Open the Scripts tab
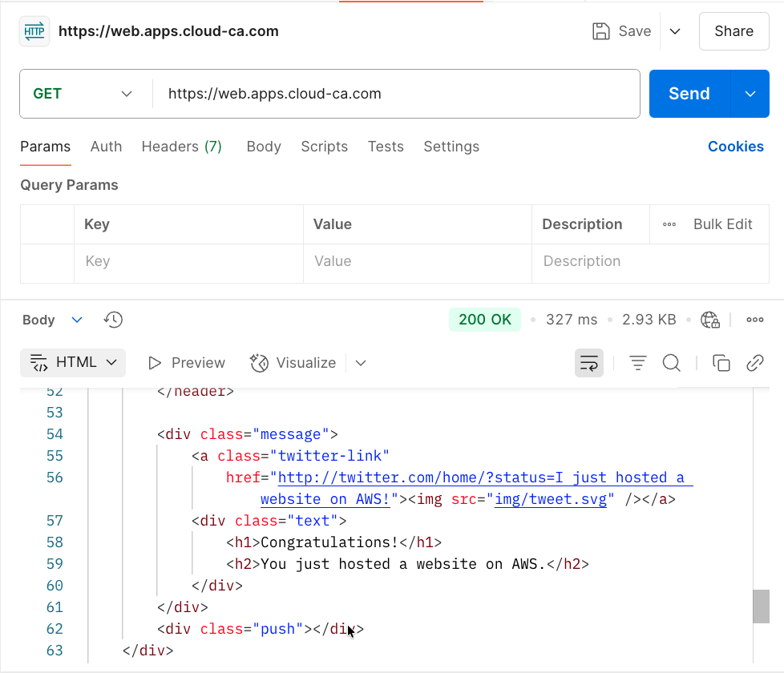 (x=324, y=147)
